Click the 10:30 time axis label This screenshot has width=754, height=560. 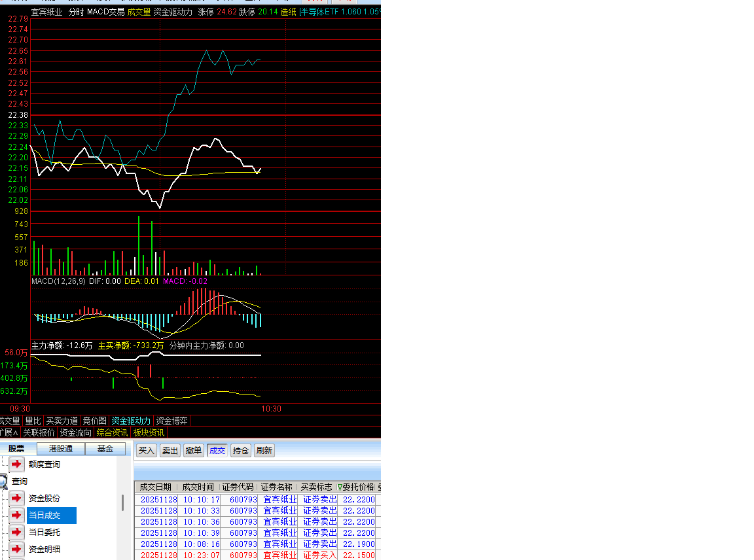271,409
